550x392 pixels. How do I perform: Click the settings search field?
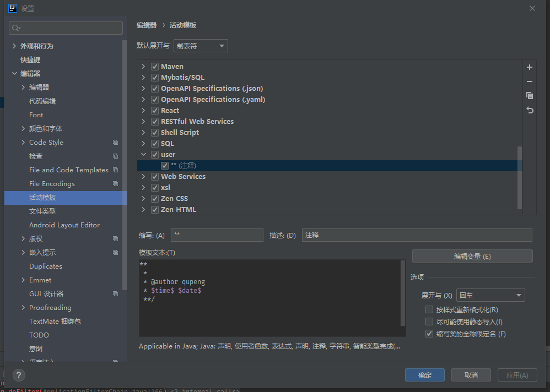pos(66,28)
